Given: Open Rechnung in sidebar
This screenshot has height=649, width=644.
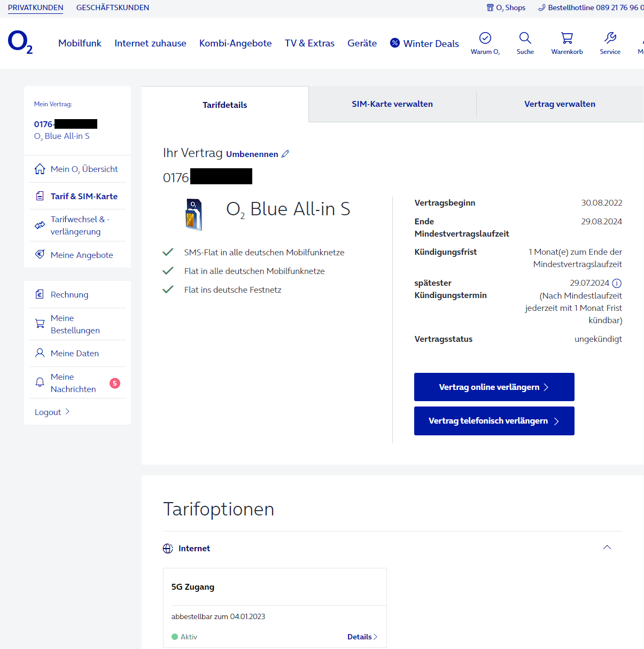Looking at the screenshot, I should click(77, 294).
